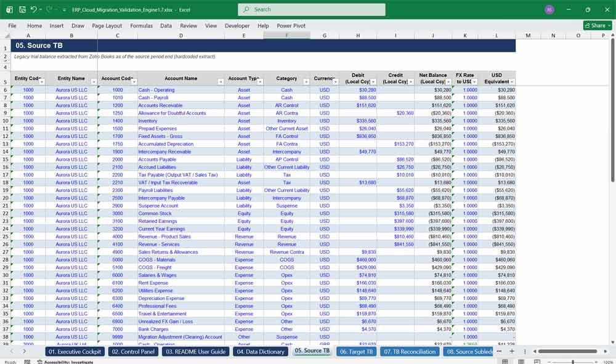616x364 pixels.
Task: Open the Currency filter dropdown
Action: [x=335, y=82]
